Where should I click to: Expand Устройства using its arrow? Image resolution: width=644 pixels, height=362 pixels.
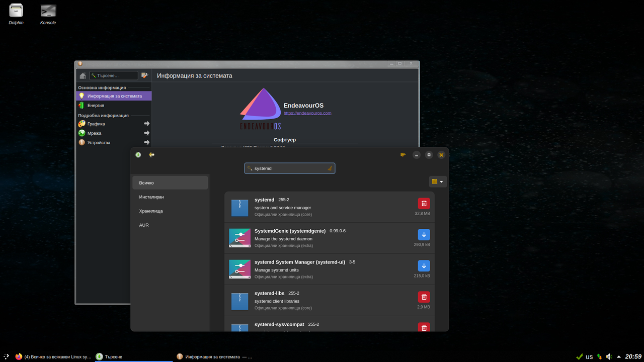click(147, 142)
